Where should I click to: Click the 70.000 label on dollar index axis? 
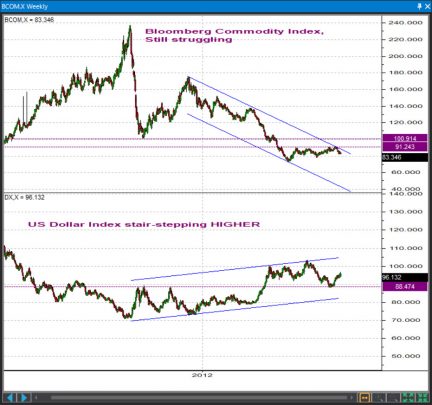click(407, 320)
